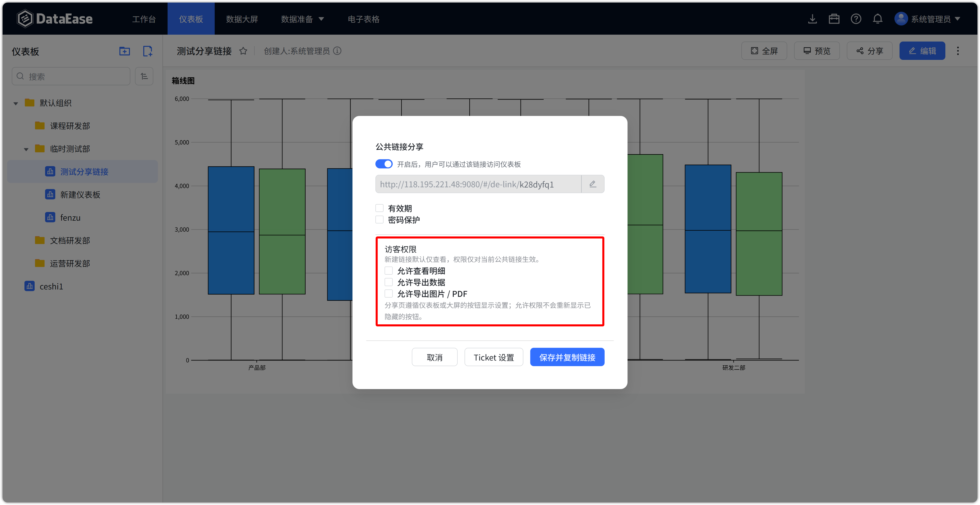
Task: Open the download center icon
Action: 812,19
